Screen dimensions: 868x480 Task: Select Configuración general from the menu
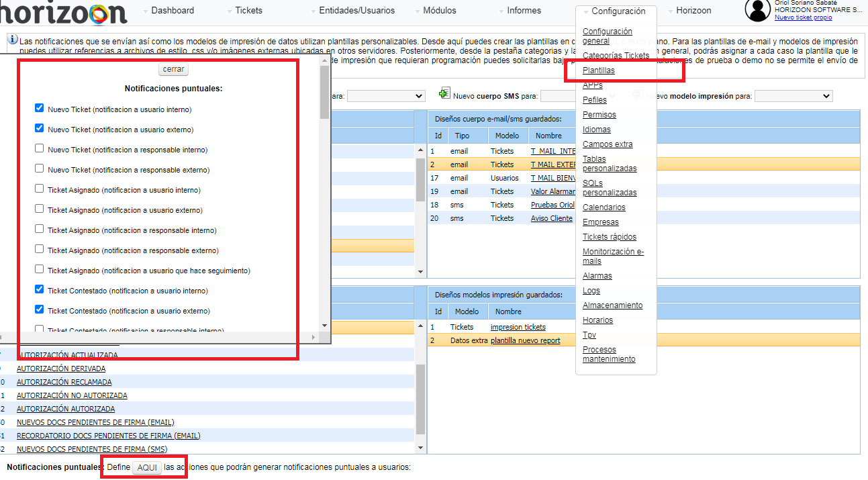coord(608,36)
